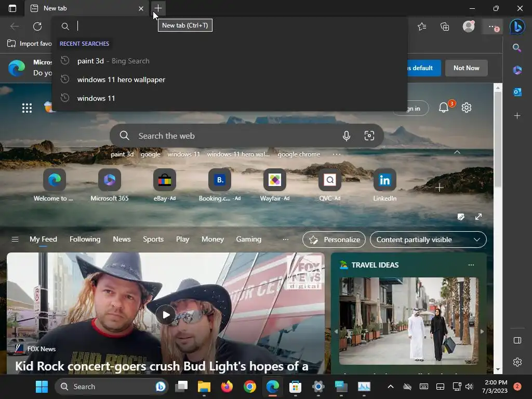
Task: Expand Content partially visible dropdown
Action: [428, 240]
